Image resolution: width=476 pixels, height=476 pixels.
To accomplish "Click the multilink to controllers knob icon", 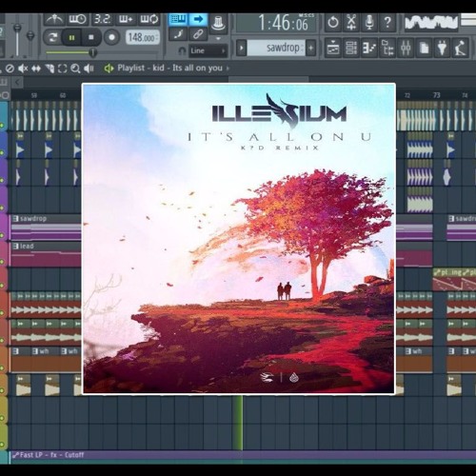I will (218, 23).
